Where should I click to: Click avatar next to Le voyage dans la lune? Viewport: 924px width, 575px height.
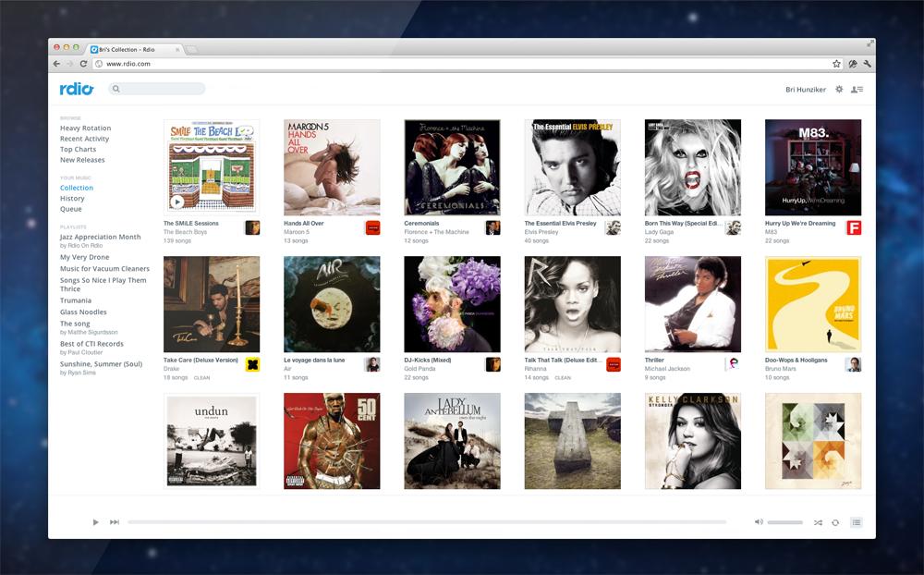372,364
